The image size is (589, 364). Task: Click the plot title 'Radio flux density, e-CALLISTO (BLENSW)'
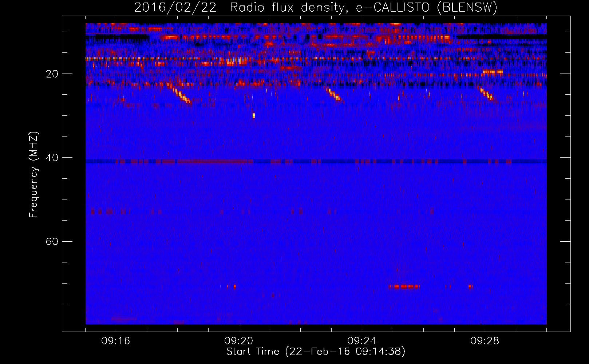363,8
